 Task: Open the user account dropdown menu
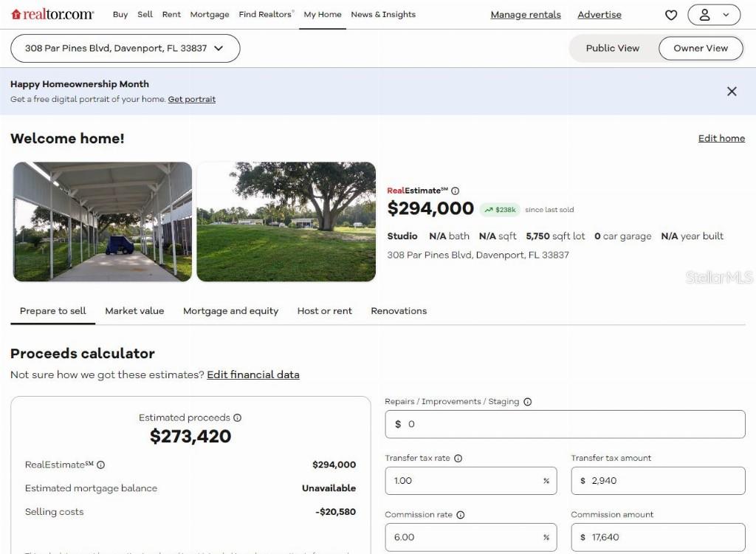pos(713,15)
